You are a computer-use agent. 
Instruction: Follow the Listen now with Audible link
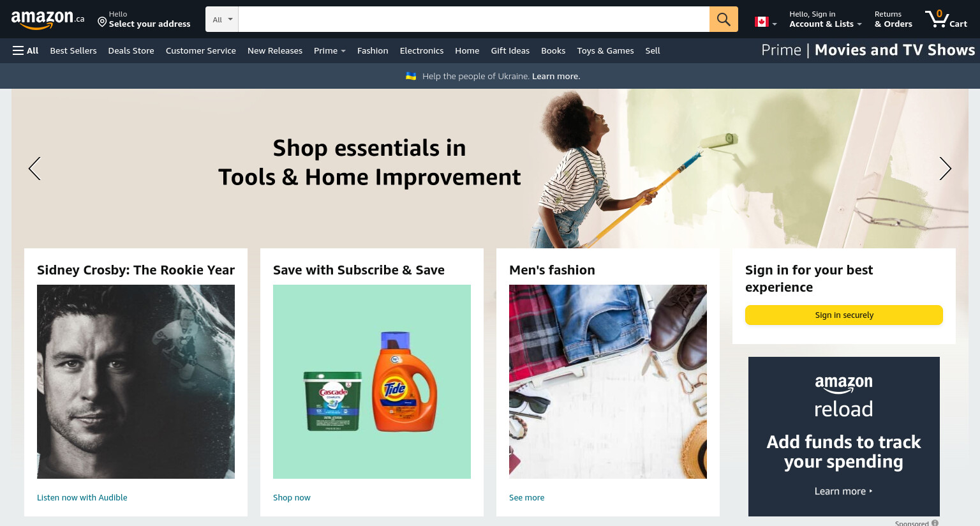tap(82, 497)
